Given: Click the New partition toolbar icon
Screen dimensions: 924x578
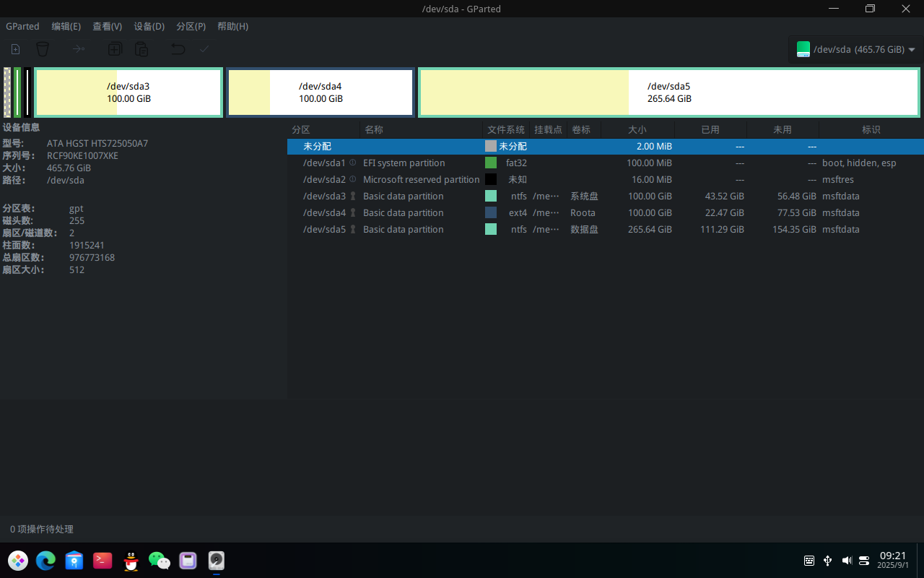Looking at the screenshot, I should 15,49.
